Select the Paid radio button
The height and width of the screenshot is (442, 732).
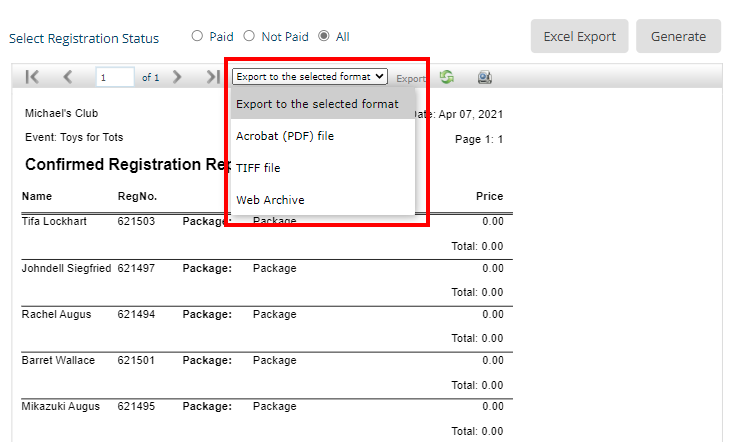(x=198, y=36)
